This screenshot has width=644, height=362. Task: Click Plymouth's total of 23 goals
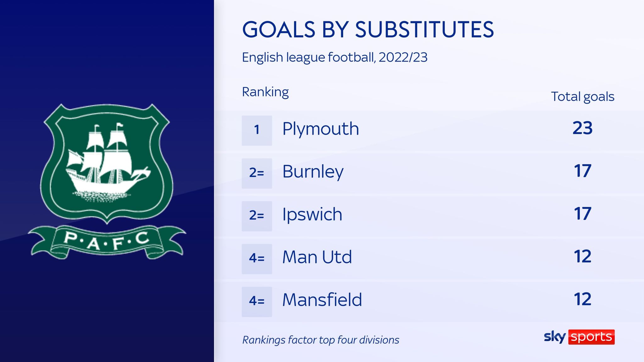(x=582, y=128)
